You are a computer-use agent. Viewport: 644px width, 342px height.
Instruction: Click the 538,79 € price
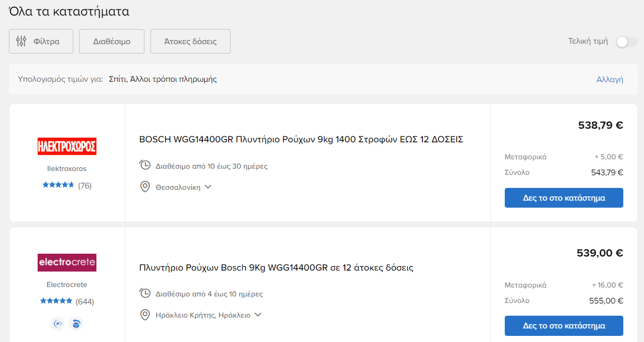pyautogui.click(x=601, y=125)
